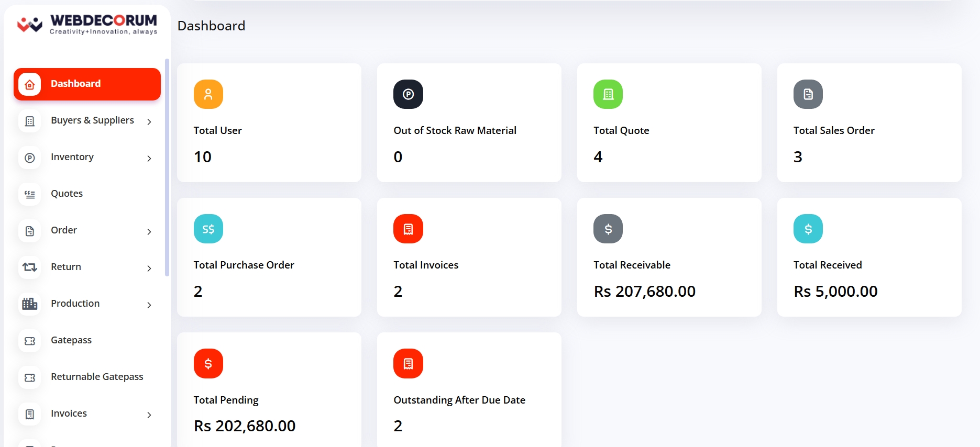
Task: Click the red Total Pending dollar icon
Action: (208, 363)
